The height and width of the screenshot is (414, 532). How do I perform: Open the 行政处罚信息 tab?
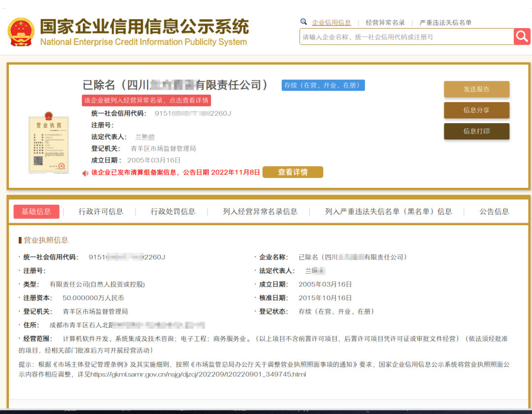point(173,211)
